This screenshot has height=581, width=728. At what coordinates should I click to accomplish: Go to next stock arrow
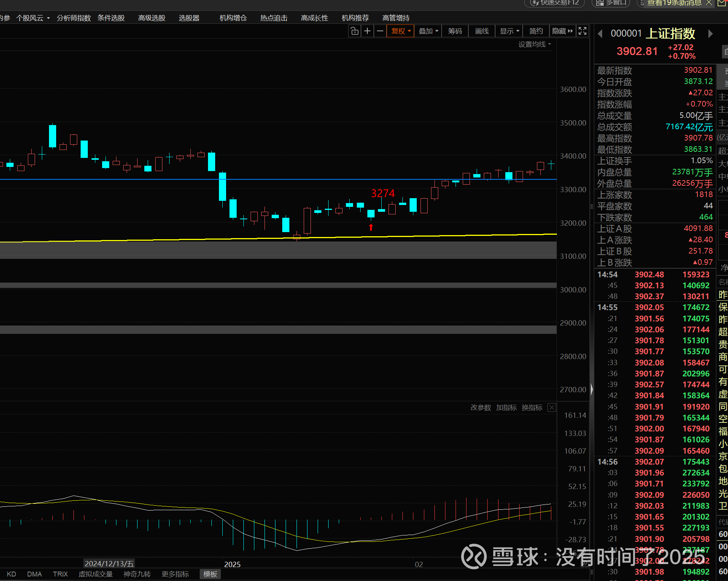pyautogui.click(x=710, y=34)
